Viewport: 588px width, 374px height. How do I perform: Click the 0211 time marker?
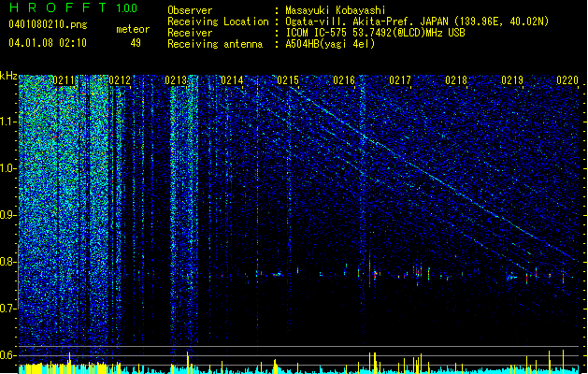tap(64, 80)
